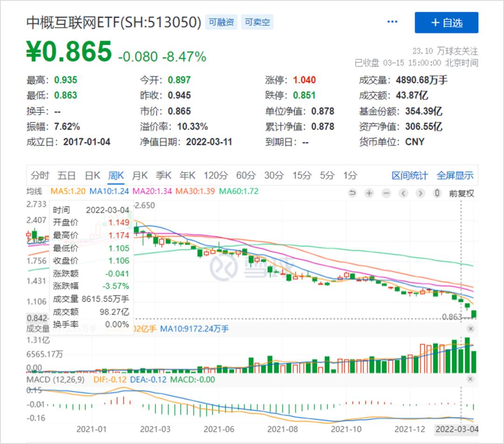The width and height of the screenshot is (504, 444).
Task: Switch to 60分 chart tab
Action: click(246, 176)
